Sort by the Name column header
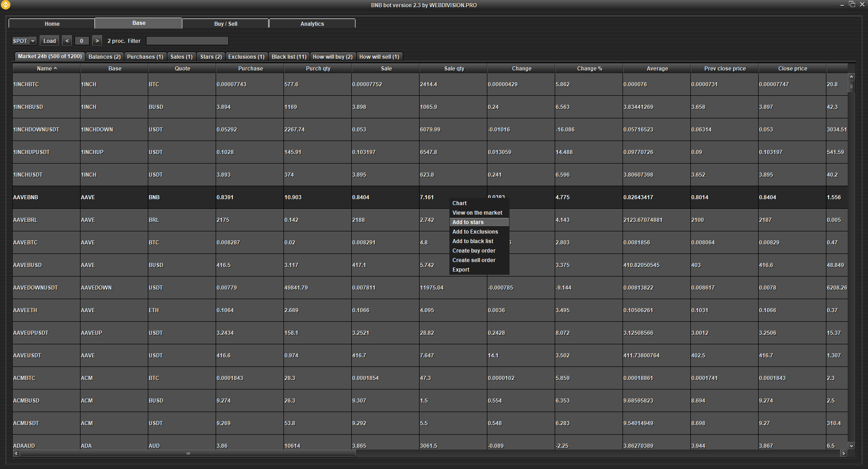868x469 pixels. coord(46,69)
